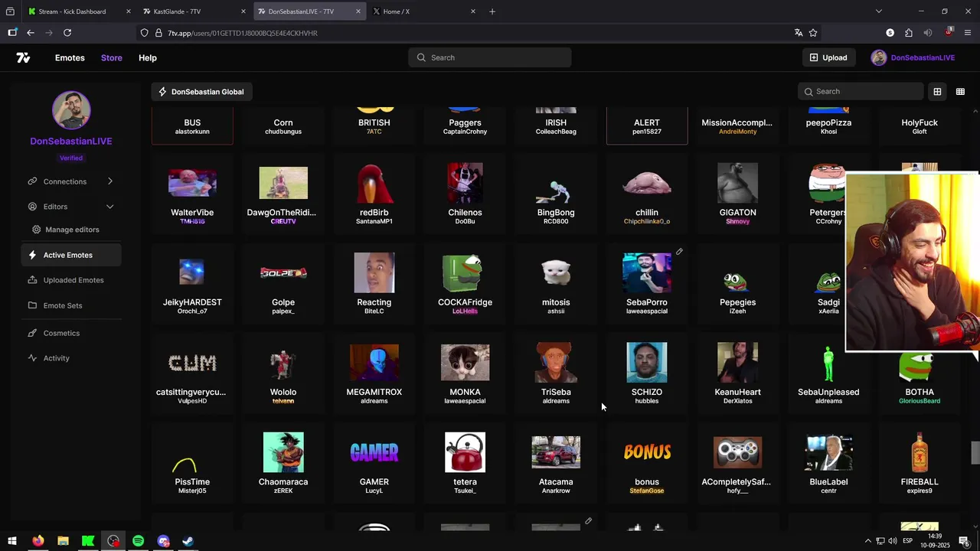This screenshot has height=551, width=980.
Task: Open the mitosis cat emote
Action: [x=556, y=283]
